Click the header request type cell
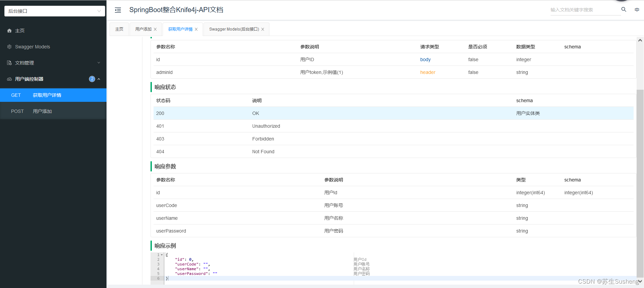644x288 pixels. pyautogui.click(x=428, y=72)
